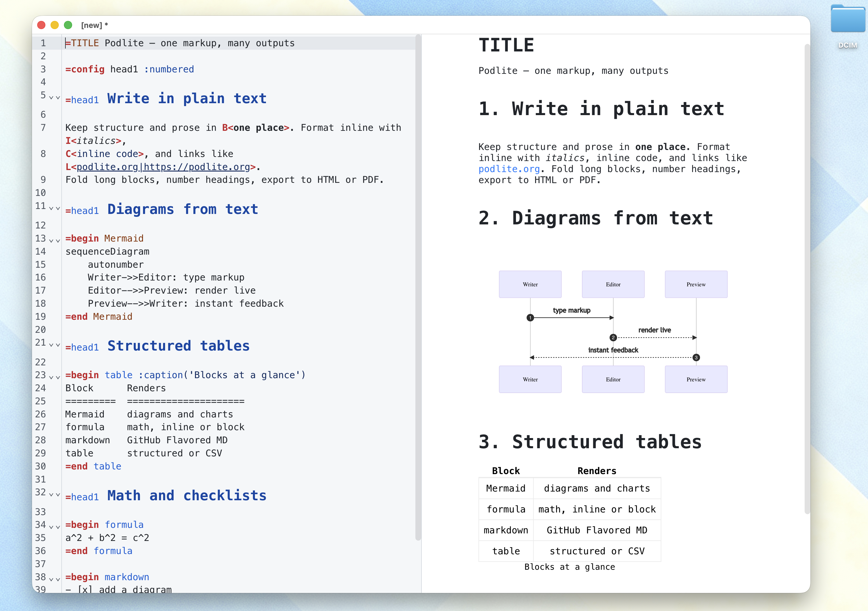Click the editor pane vertical scrollbar
The height and width of the screenshot is (611, 868).
tap(418, 287)
